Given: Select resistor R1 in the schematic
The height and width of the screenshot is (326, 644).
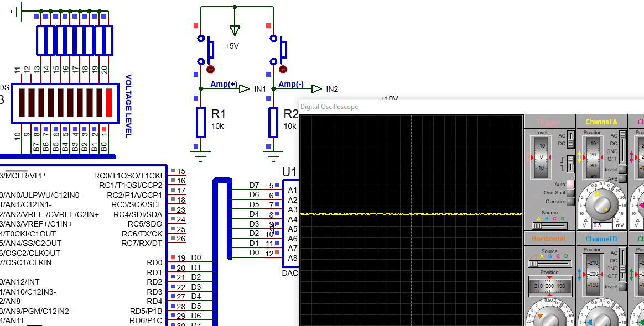Looking at the screenshot, I should click(200, 122).
